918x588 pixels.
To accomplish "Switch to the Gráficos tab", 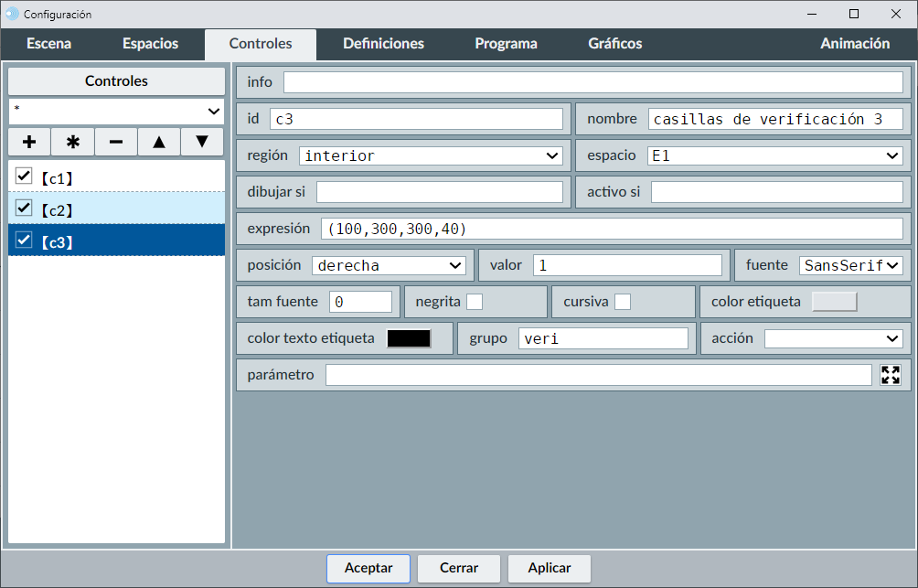I will 614,44.
